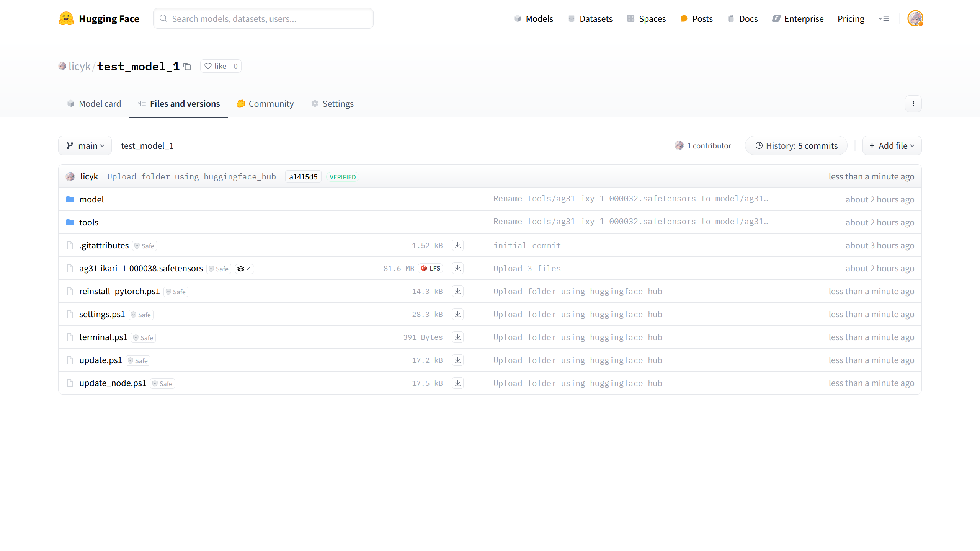Expand the navigation overflow menu

pyautogui.click(x=884, y=18)
